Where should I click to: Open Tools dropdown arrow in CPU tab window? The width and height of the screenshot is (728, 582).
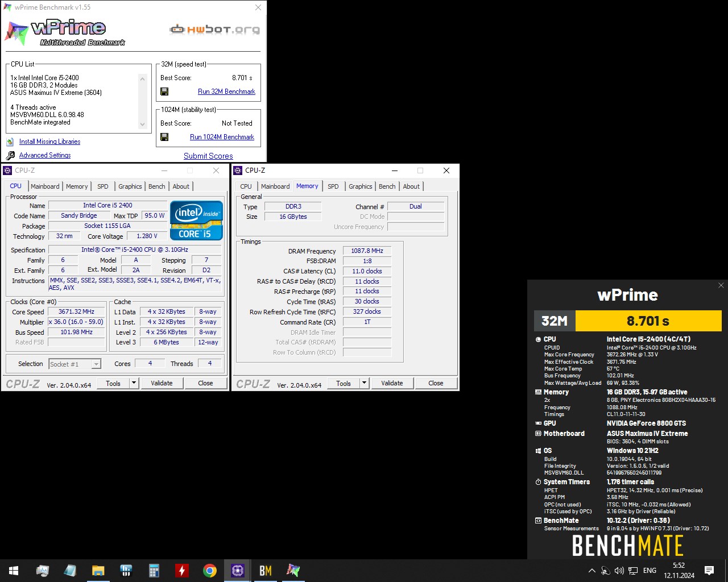pos(134,383)
